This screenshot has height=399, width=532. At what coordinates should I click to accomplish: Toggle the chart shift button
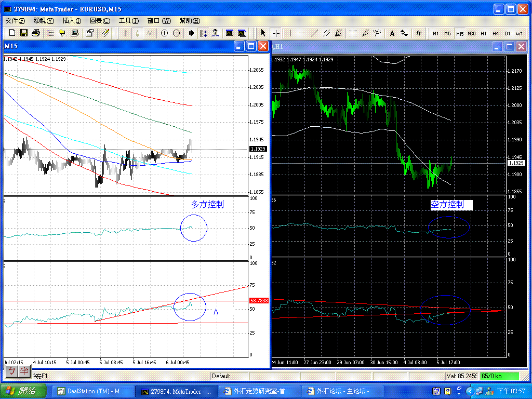204,33
